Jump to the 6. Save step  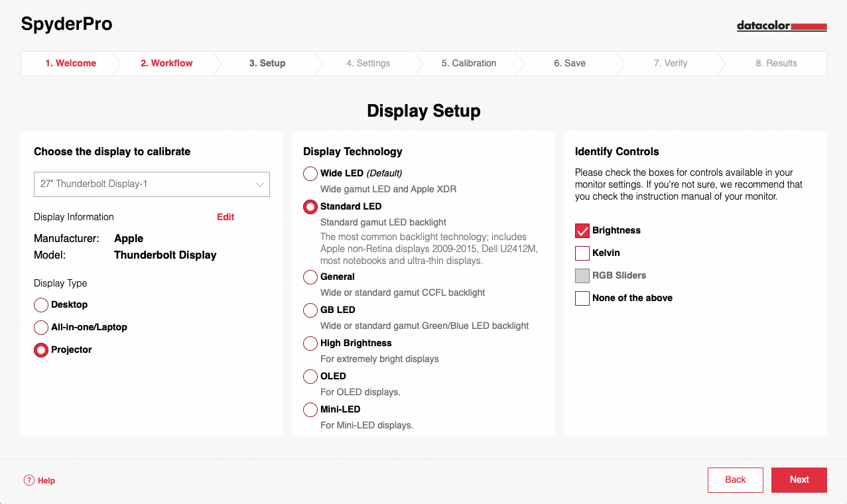pos(570,64)
